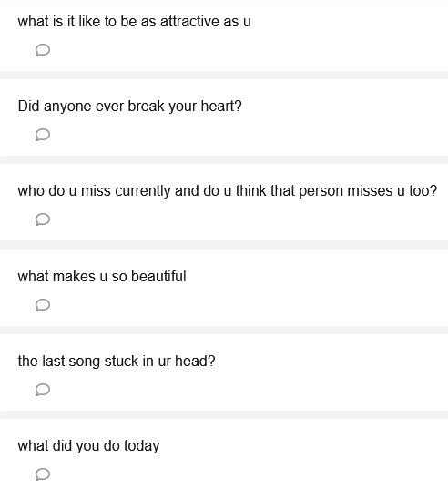Viewport: 448px width, 489px height.
Task: Click comment bubble under what did you do today
Action: tap(43, 474)
